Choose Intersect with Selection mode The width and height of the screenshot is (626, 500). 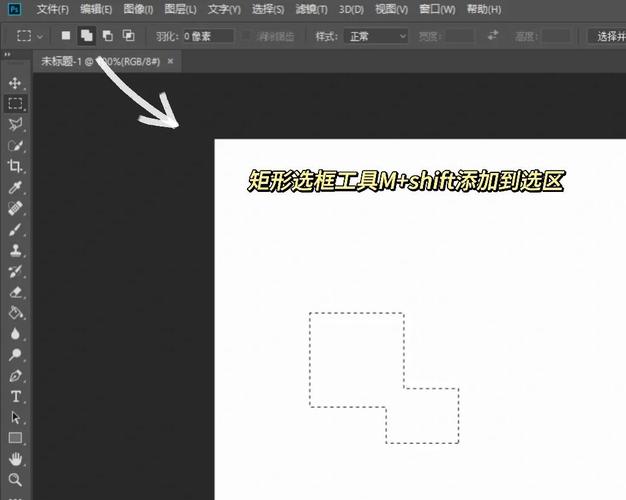pos(129,36)
